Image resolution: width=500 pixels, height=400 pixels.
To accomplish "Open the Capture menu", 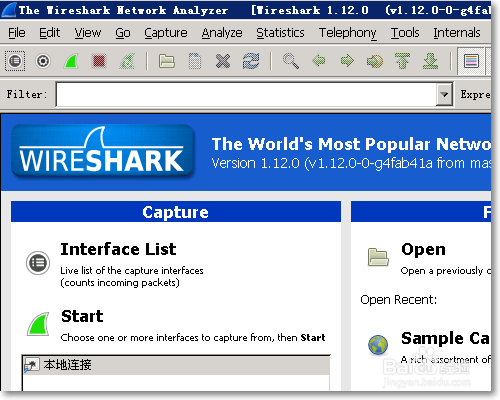I will [166, 33].
